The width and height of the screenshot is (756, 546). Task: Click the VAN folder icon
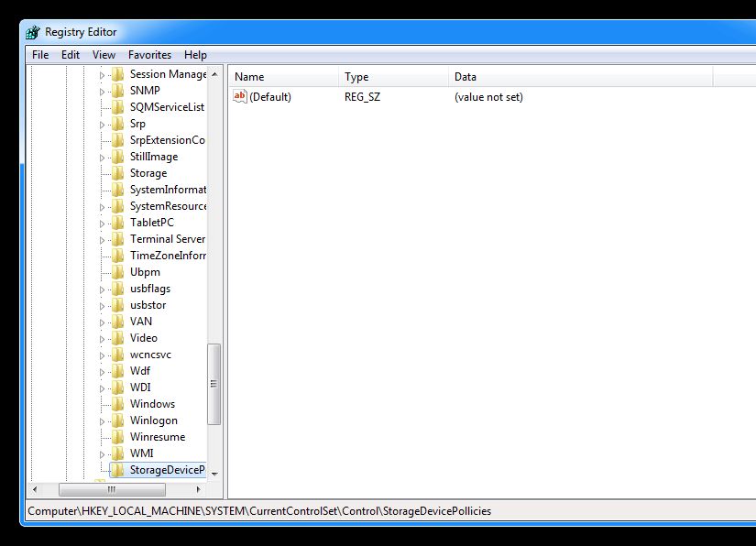tap(117, 322)
